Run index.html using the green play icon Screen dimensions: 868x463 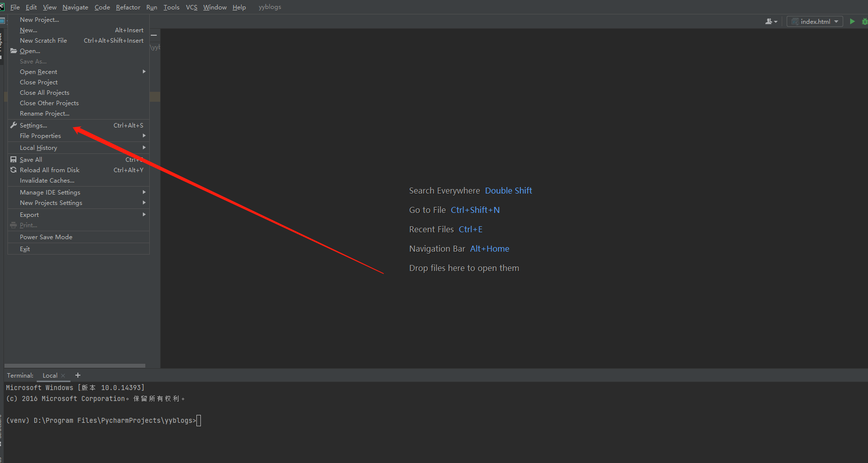[x=852, y=21]
